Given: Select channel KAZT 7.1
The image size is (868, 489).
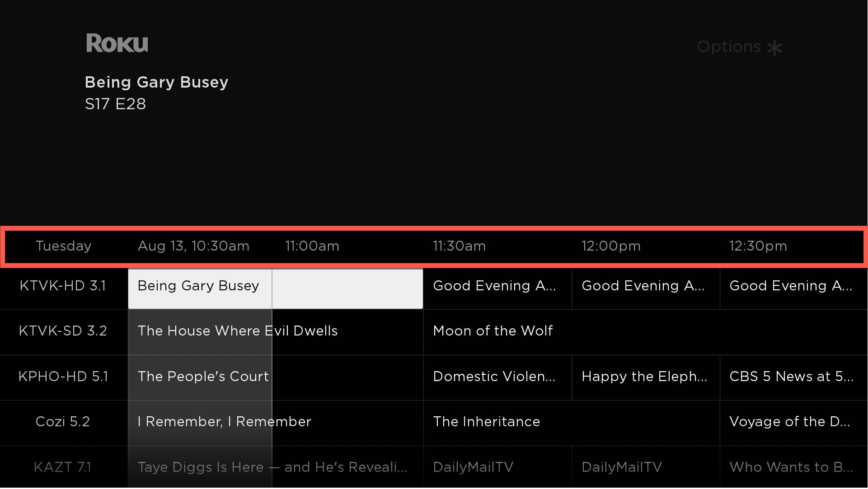Looking at the screenshot, I should coord(63,467).
